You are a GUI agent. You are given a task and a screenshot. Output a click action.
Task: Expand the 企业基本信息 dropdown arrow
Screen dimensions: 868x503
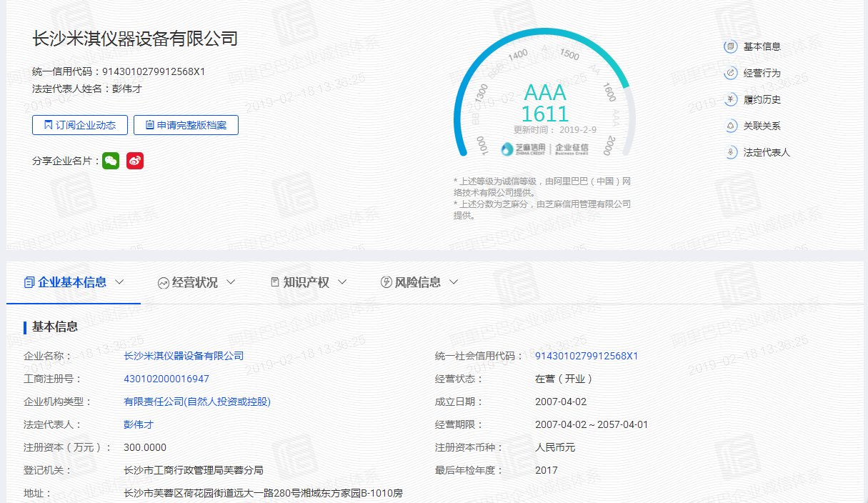(x=119, y=282)
